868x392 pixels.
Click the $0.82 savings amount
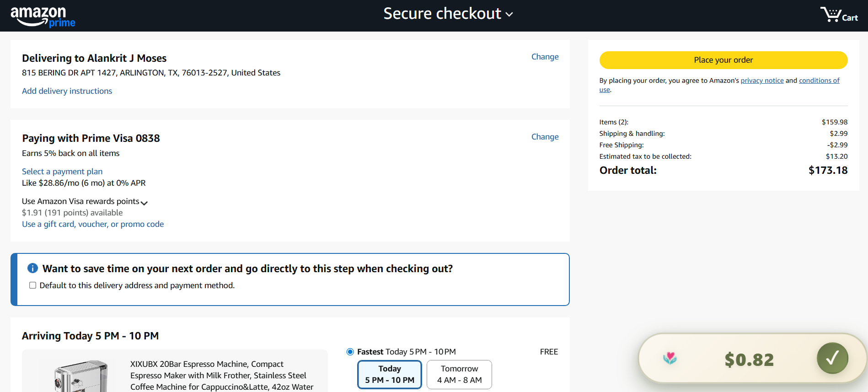click(749, 360)
